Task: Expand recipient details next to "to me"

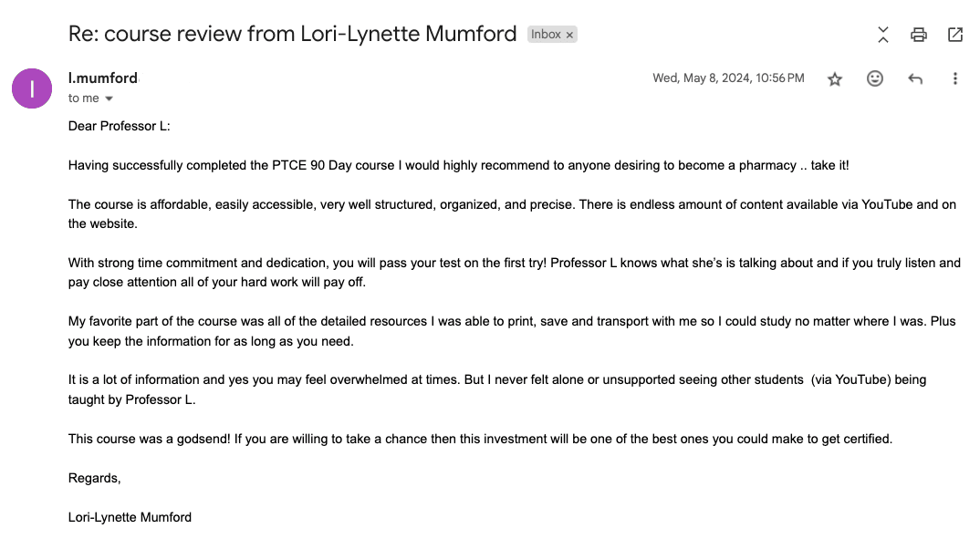Action: [109, 98]
